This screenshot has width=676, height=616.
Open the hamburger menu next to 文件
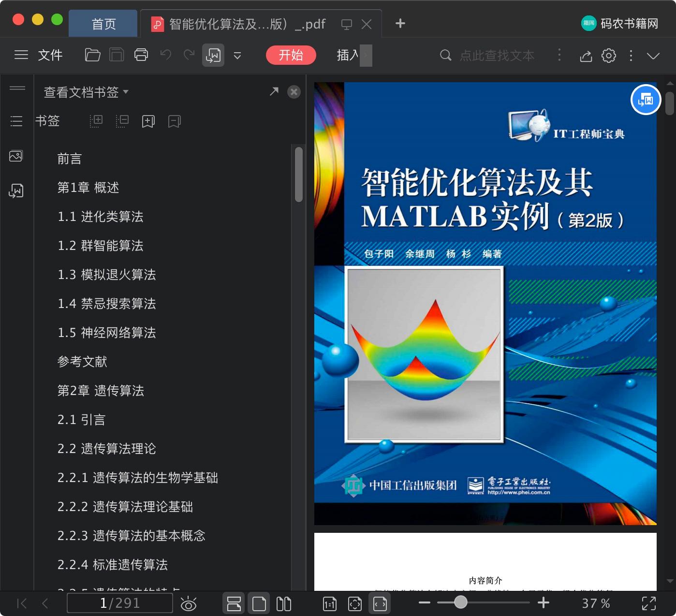21,55
